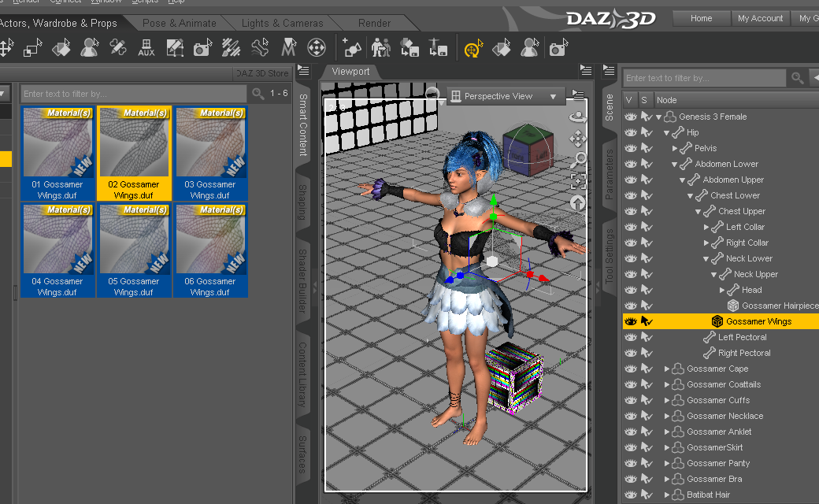Toggle visibility eye for Gossamer Wings
Image resolution: width=819 pixels, height=504 pixels.
tap(631, 321)
